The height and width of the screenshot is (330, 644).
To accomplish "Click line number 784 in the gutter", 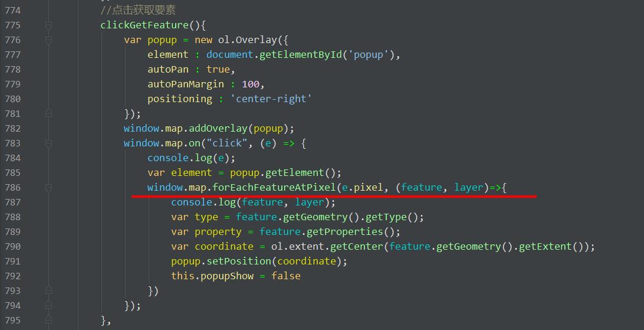I will click(x=13, y=158).
